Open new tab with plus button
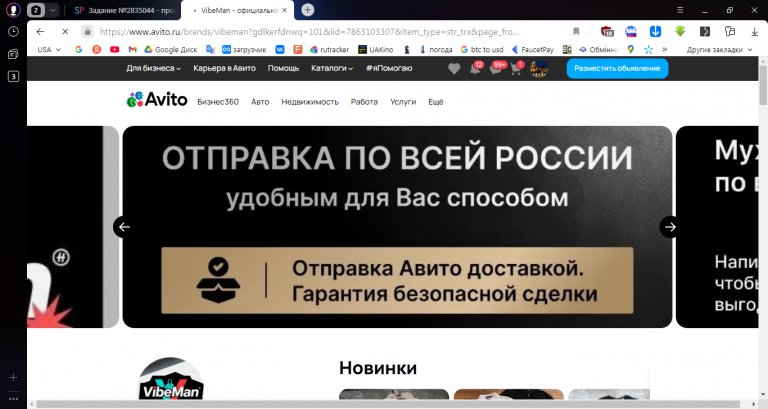This screenshot has width=768, height=409. (308, 10)
